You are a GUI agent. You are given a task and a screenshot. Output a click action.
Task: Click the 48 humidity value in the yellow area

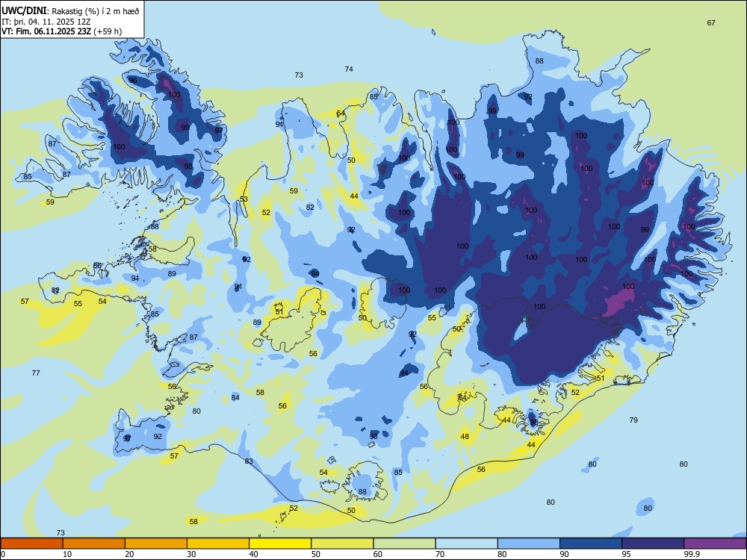coord(465,436)
